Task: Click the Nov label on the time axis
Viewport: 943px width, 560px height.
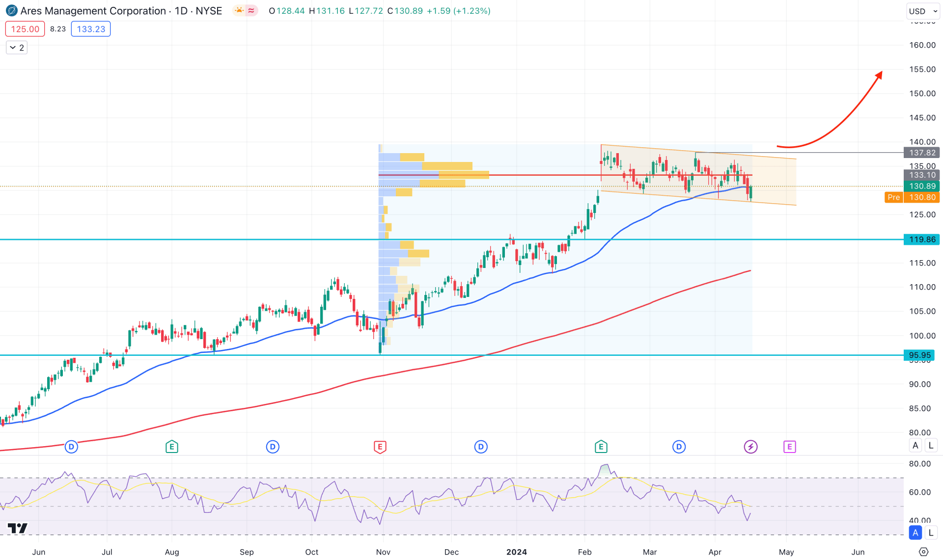Action: coord(383,552)
